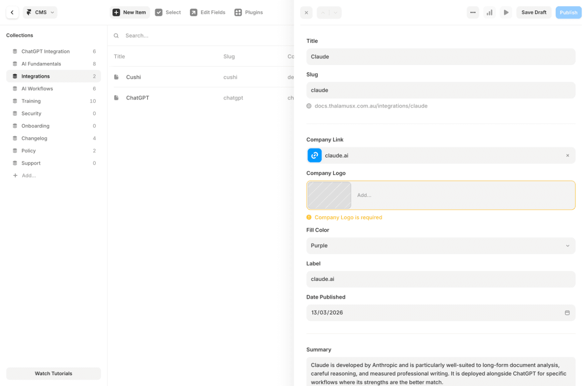Click the docs.thalamusx.com.au URL
Image resolution: width=588 pixels, height=386 pixels.
pyautogui.click(x=371, y=106)
